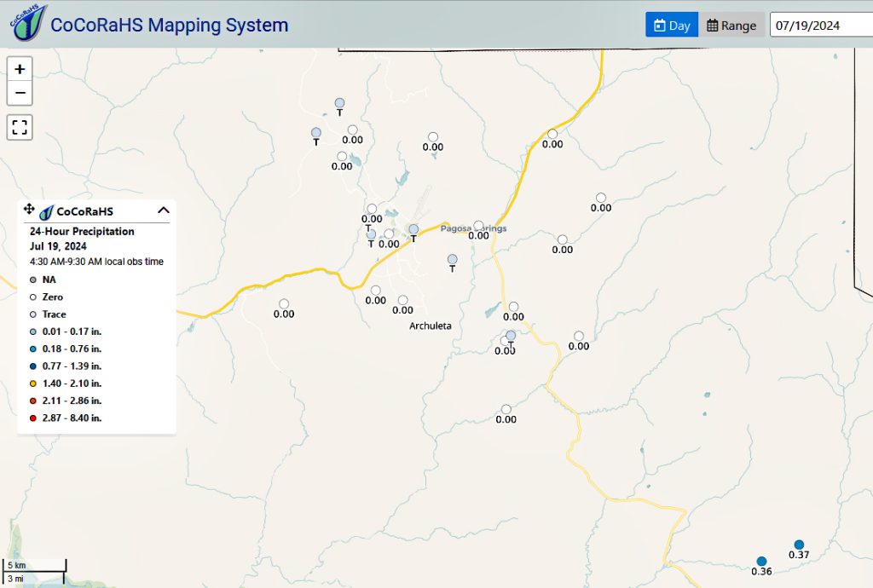Click the "0.01 - 0.17 in." legend label
This screenshot has width=873, height=588.
click(x=72, y=331)
